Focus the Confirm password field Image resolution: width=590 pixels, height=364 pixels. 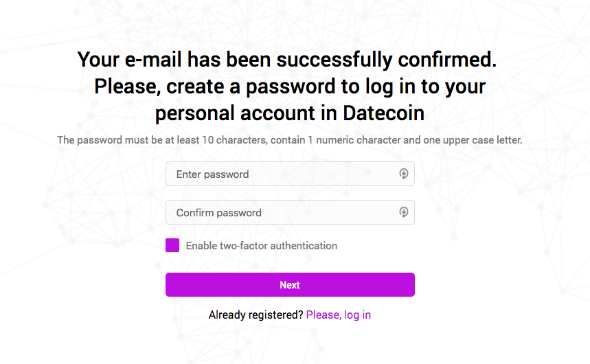click(x=282, y=212)
